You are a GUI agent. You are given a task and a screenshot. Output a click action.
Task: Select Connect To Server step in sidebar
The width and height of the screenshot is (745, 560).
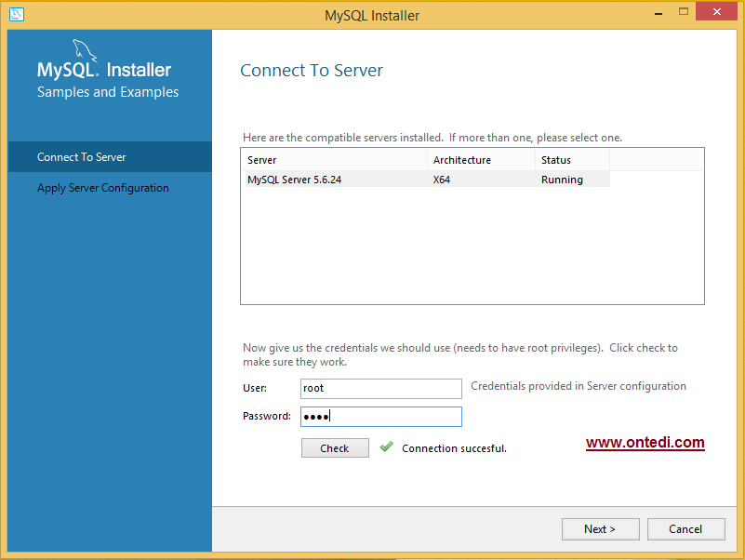pos(110,157)
